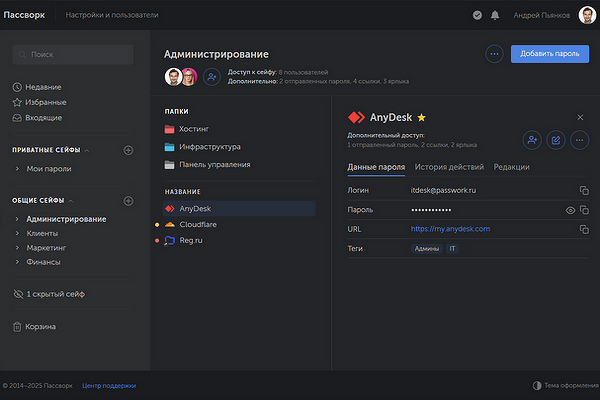Screen dimensions: 600x400
Task: Click the Reg.ru logo icon
Action: (170, 240)
